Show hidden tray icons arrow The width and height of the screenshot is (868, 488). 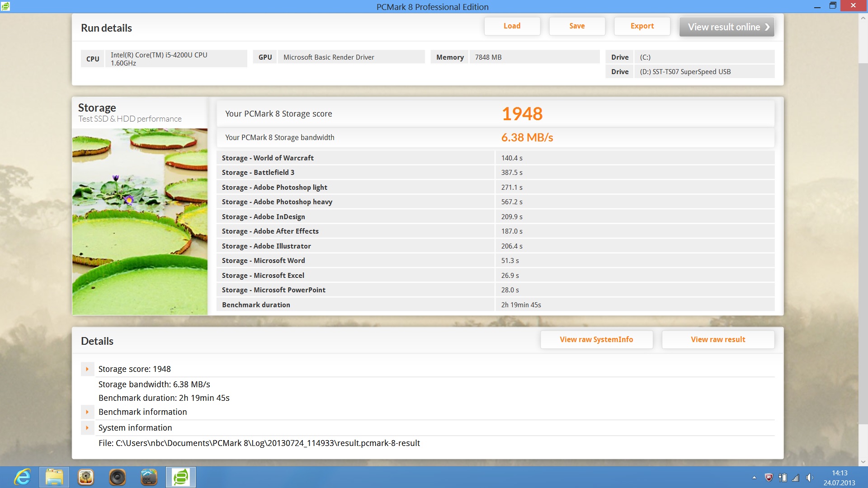pyautogui.click(x=754, y=478)
